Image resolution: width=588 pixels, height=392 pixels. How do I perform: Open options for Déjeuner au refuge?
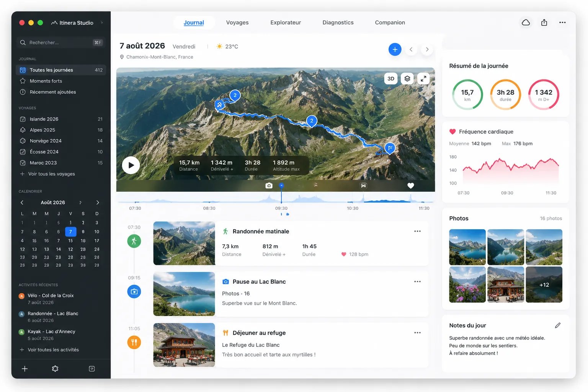[417, 333]
